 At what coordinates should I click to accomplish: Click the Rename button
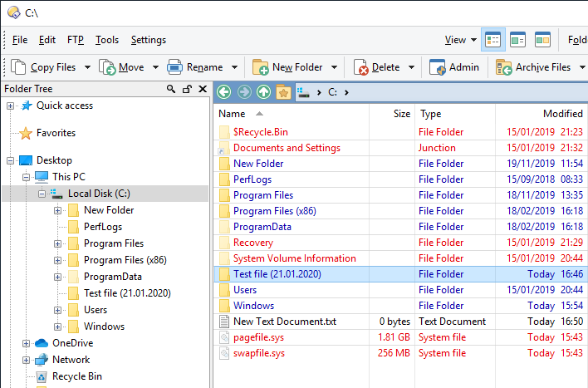tap(195, 67)
